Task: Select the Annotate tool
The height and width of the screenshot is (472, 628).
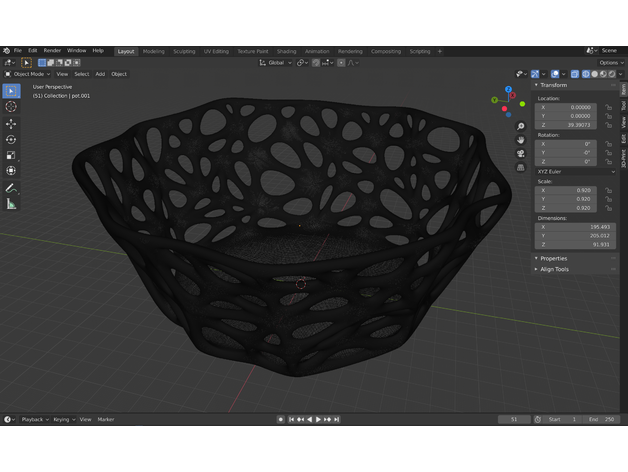Action: pos(11,188)
